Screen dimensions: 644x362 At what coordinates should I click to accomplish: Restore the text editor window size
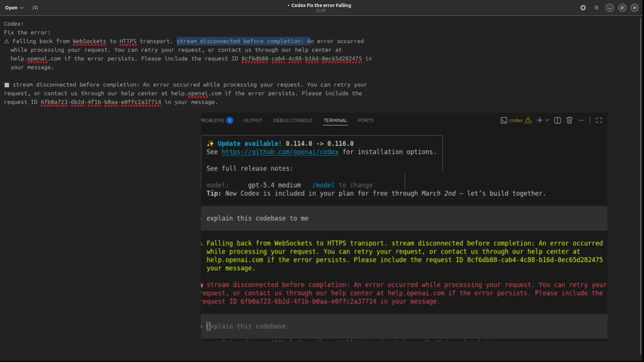pos(622,8)
